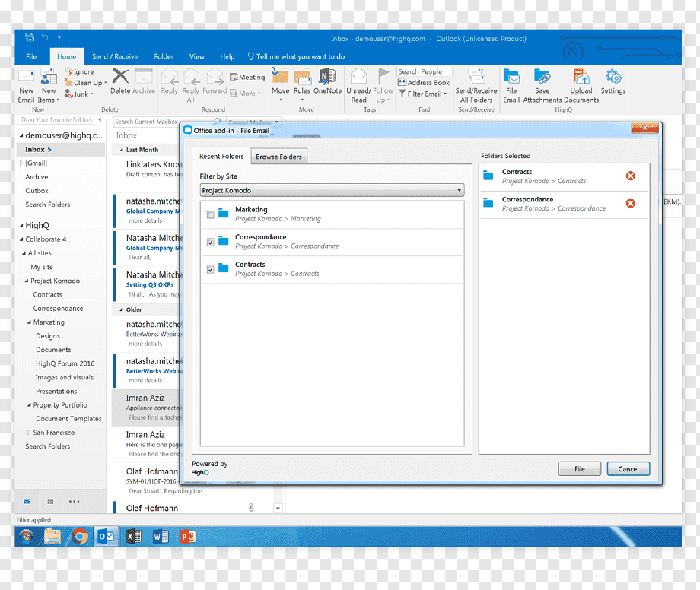Open the File ribbon tab
Screen dimensions: 700x590
click(31, 56)
